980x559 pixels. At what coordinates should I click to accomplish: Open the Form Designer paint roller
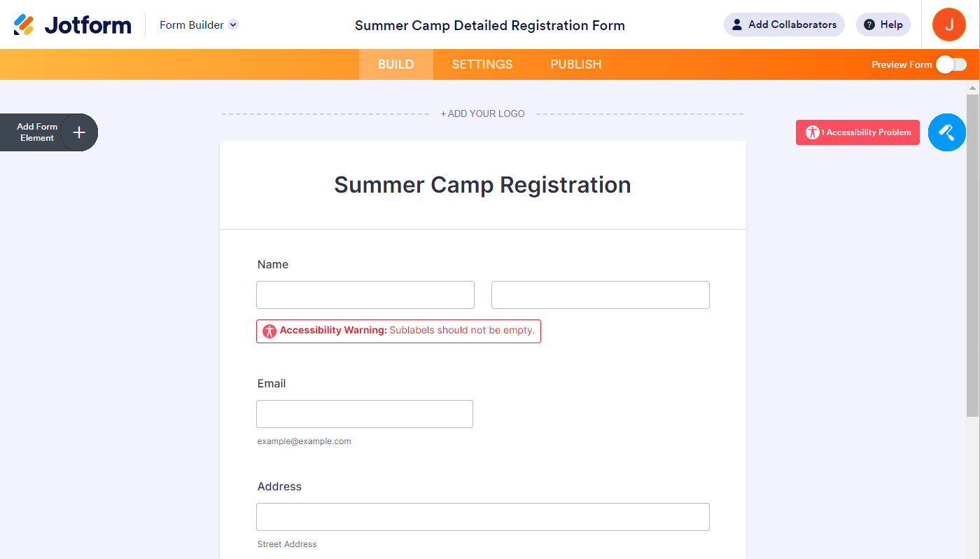[x=946, y=132]
